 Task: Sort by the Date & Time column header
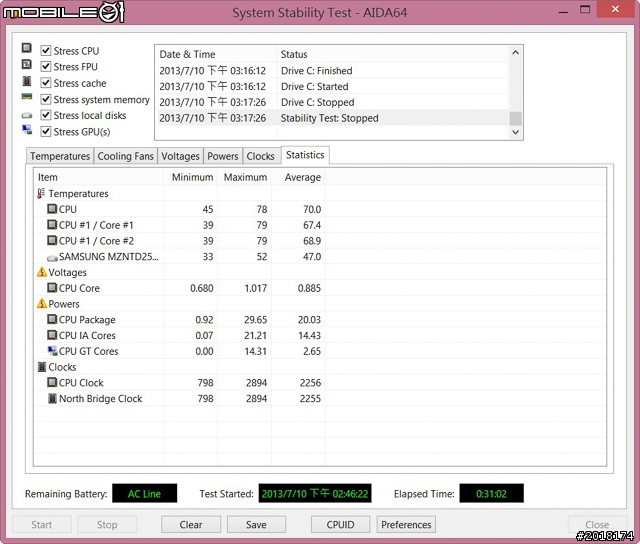[216, 54]
